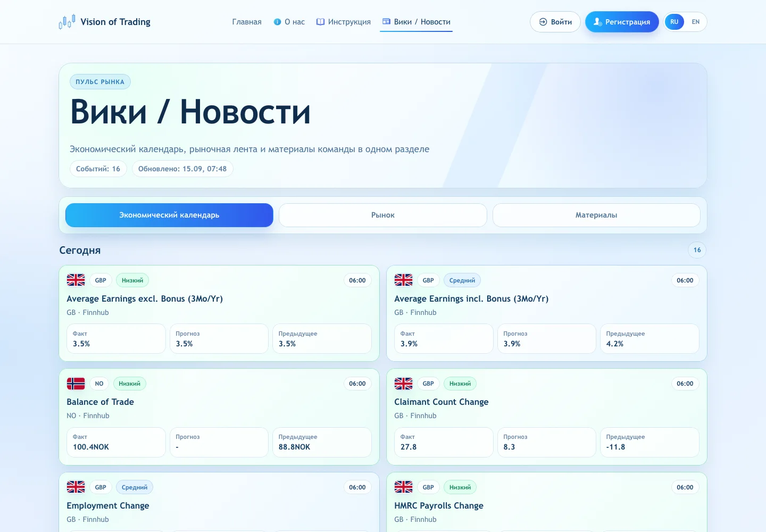Click GBP chip on Claimant Count Change card
The image size is (766, 532).
coord(428,384)
